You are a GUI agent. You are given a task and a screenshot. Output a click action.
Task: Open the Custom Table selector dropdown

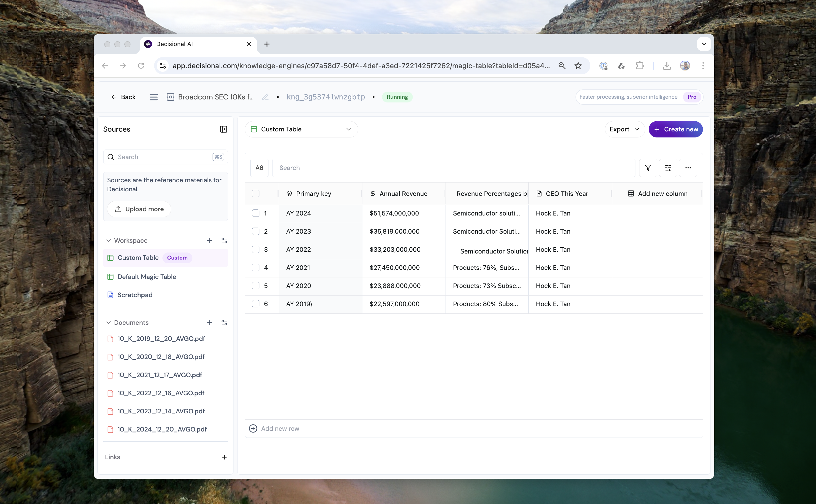[301, 129]
